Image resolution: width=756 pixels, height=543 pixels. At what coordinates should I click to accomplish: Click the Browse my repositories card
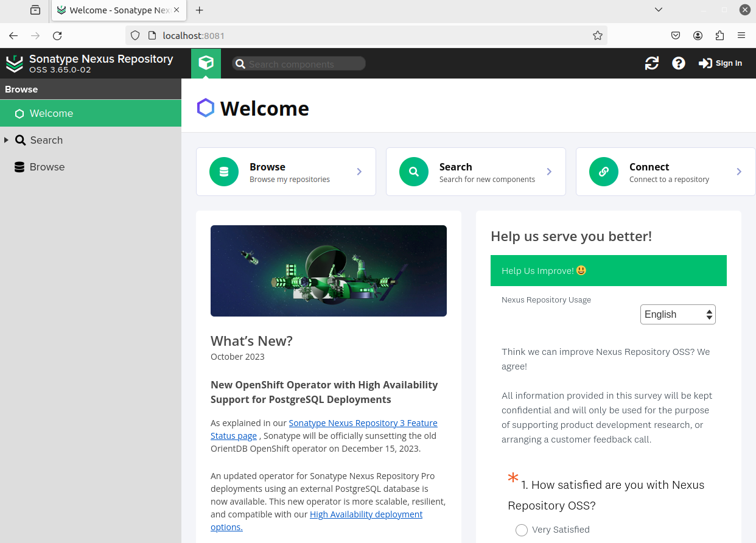(286, 172)
